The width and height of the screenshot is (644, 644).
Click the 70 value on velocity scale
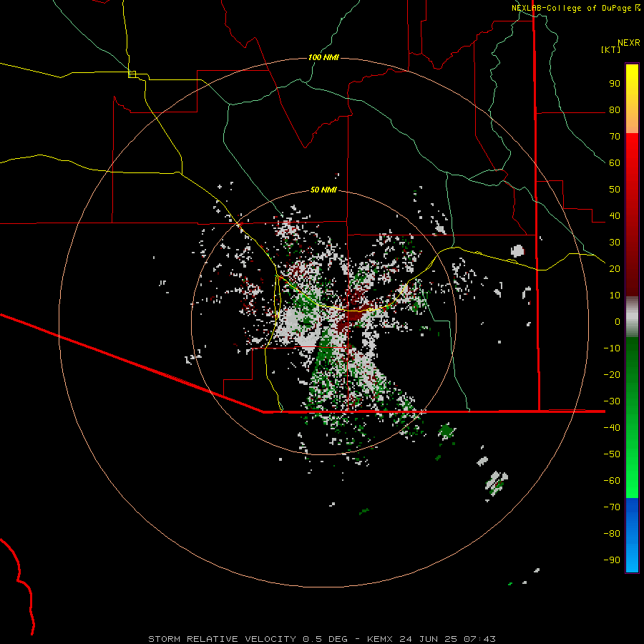click(615, 137)
